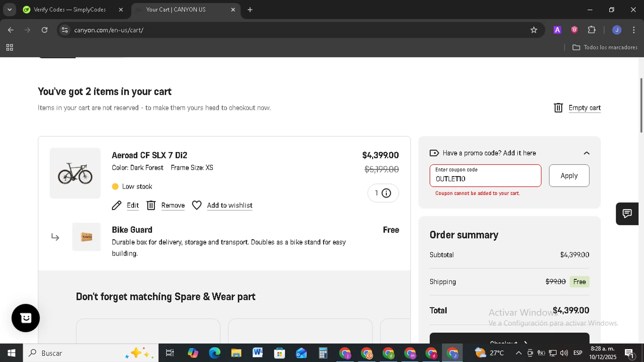The image size is (644, 362).
Task: Click the $4,399.00 total amount
Action: 571,310
